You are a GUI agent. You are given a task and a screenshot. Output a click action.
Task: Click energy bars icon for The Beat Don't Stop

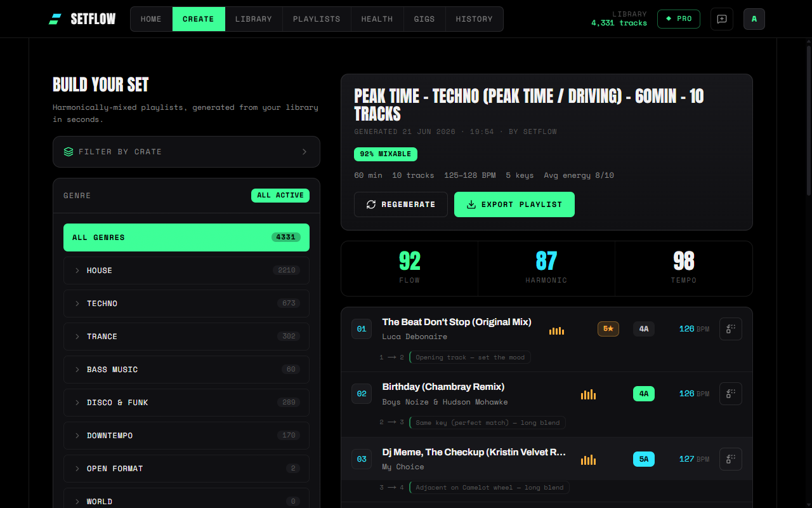point(556,330)
